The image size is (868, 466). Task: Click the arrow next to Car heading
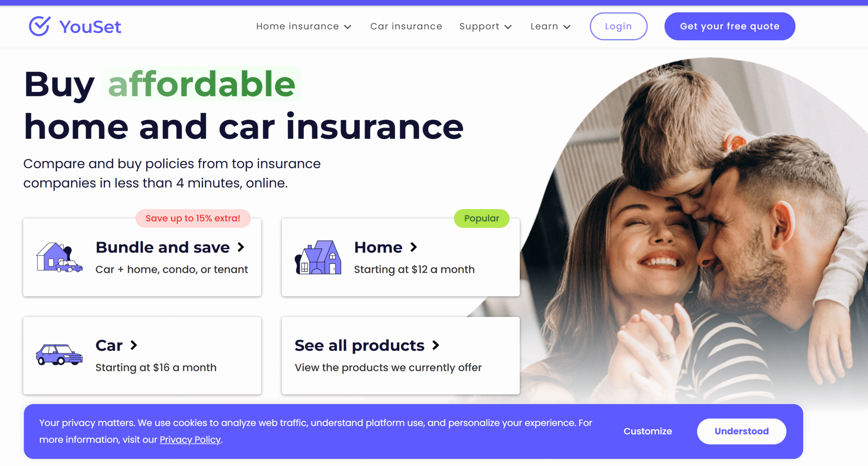(134, 345)
